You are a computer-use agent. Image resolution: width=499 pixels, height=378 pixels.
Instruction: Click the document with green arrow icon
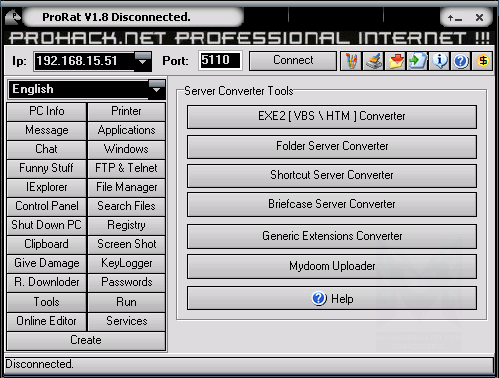coord(417,61)
